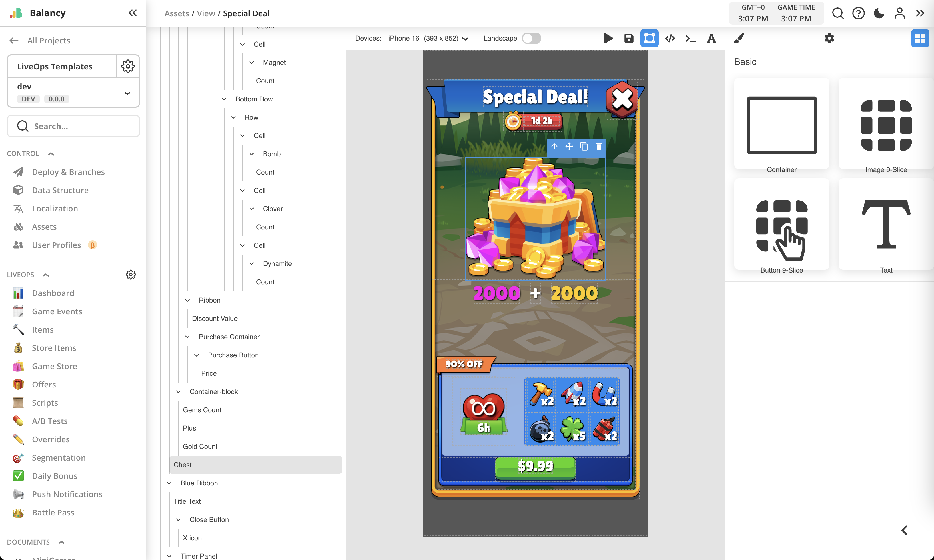Select the brush styling icon in toolbar
Screen dimensions: 934x560
coord(739,38)
